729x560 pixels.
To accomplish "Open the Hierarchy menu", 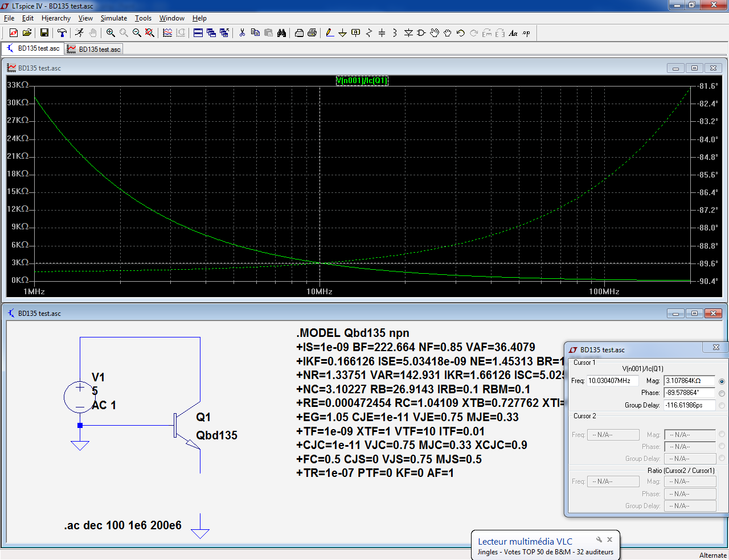I will 56,18.
